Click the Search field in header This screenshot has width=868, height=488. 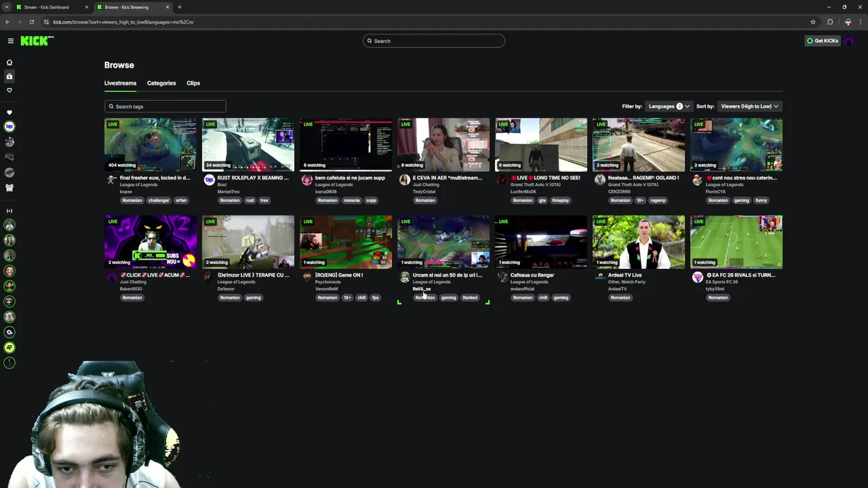[434, 41]
